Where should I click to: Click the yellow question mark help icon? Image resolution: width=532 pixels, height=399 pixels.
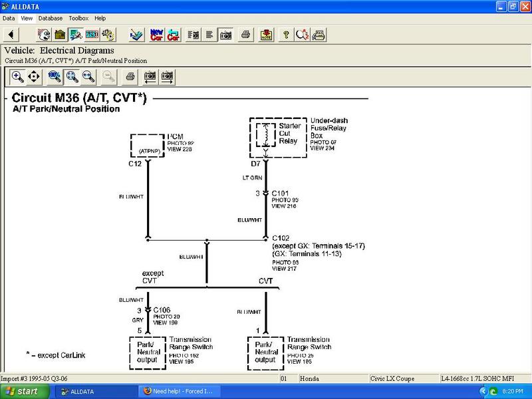286,34
